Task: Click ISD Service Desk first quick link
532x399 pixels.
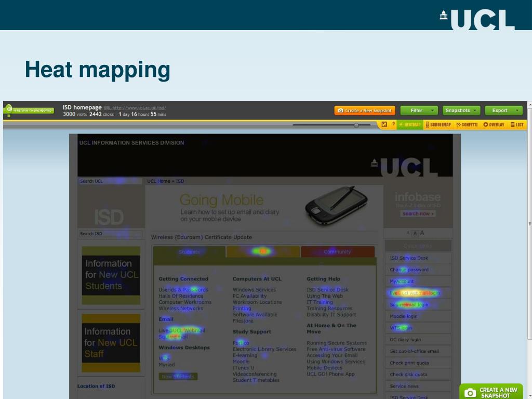Action: tap(418, 258)
